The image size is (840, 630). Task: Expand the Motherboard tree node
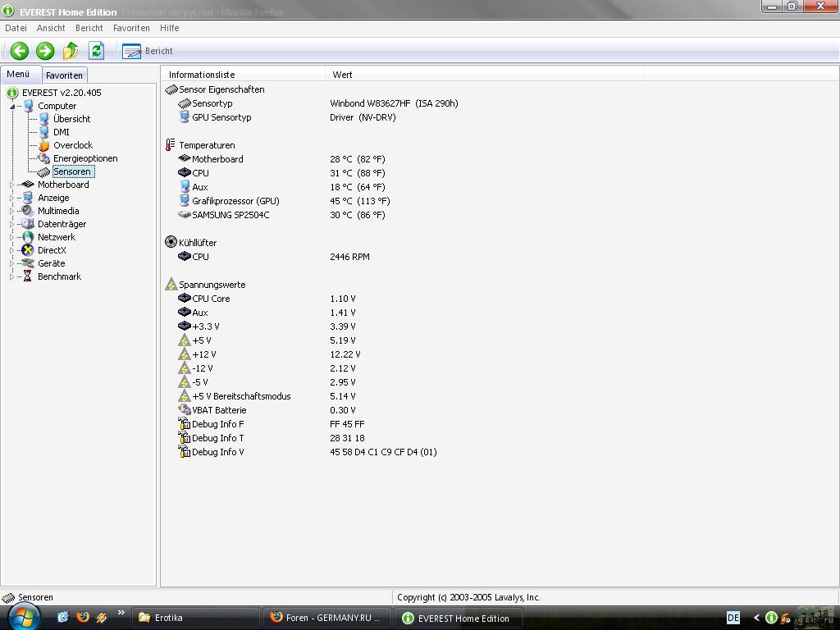point(11,185)
